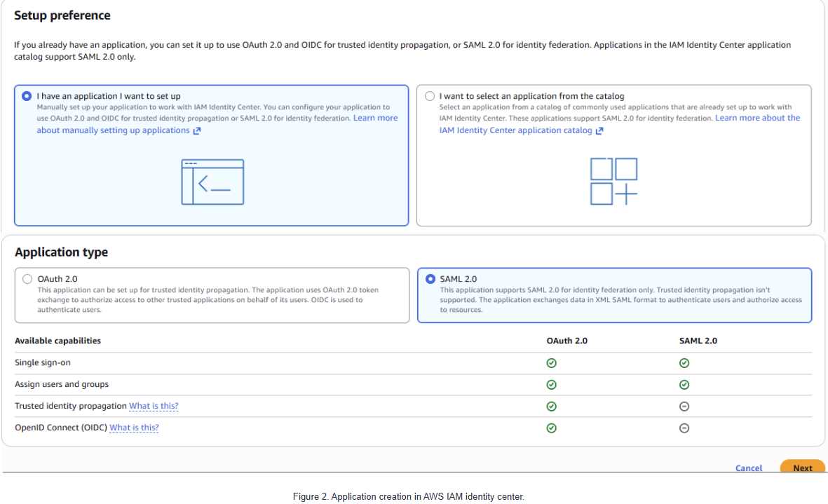Choose the OAuth 2.0 application type
Image resolution: width=828 pixels, height=504 pixels.
click(x=27, y=279)
